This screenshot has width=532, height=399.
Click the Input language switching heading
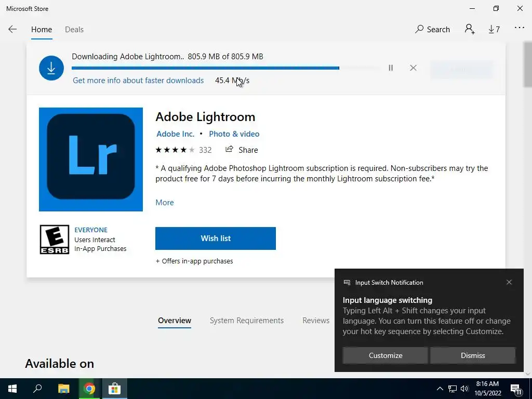coord(388,300)
